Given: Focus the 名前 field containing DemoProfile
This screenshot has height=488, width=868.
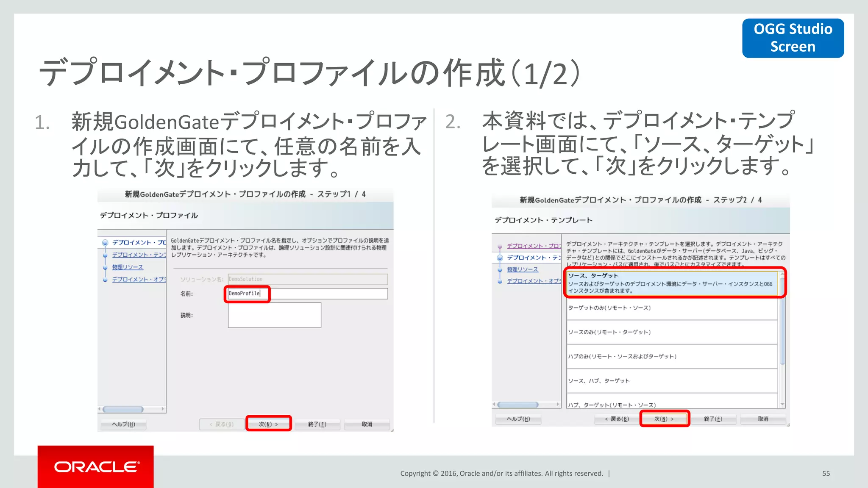Looking at the screenshot, I should 308,294.
